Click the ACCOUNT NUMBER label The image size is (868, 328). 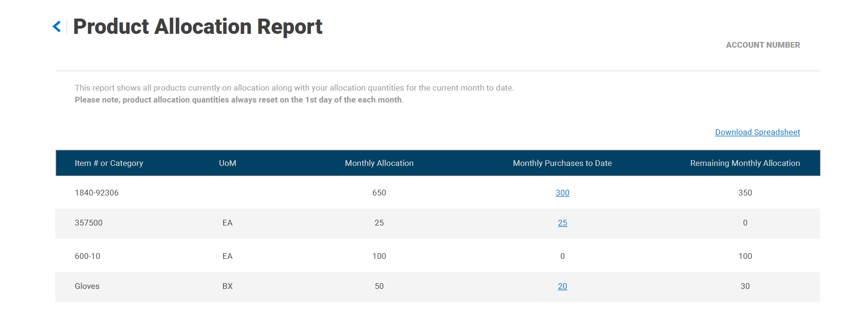point(763,45)
